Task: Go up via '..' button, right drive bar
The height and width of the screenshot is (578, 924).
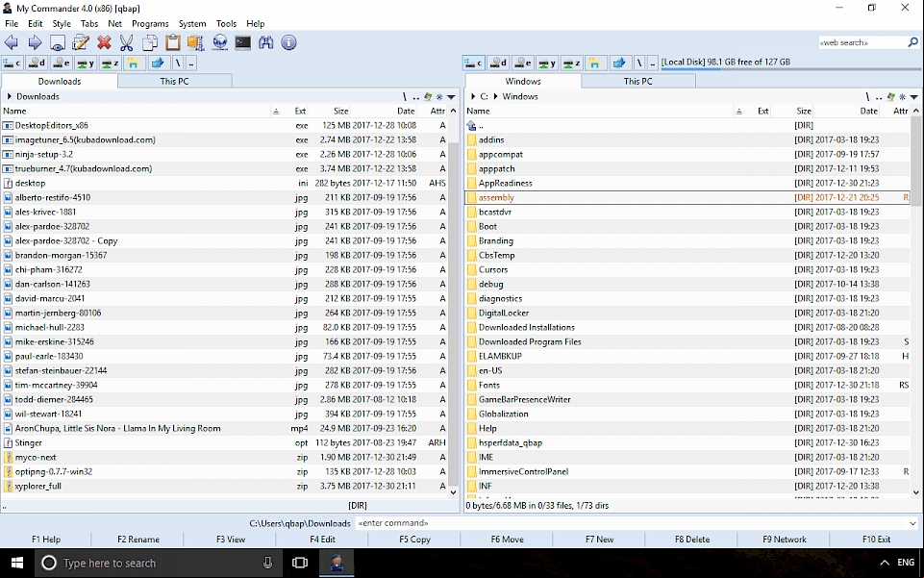Action: coord(652,63)
